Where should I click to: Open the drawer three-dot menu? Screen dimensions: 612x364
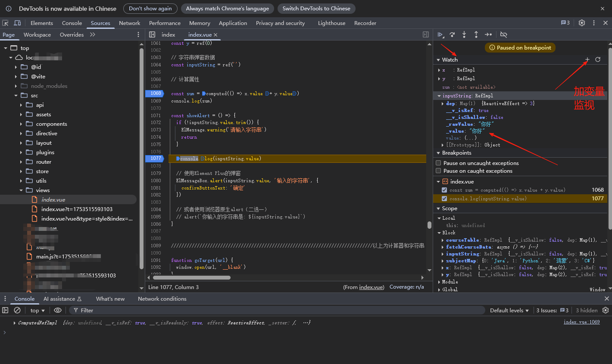click(5, 299)
